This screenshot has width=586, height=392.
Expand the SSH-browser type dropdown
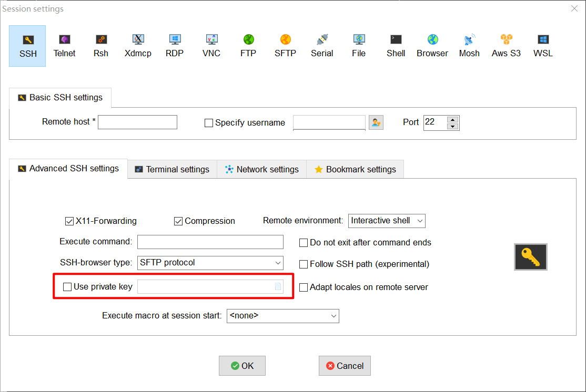pyautogui.click(x=210, y=263)
